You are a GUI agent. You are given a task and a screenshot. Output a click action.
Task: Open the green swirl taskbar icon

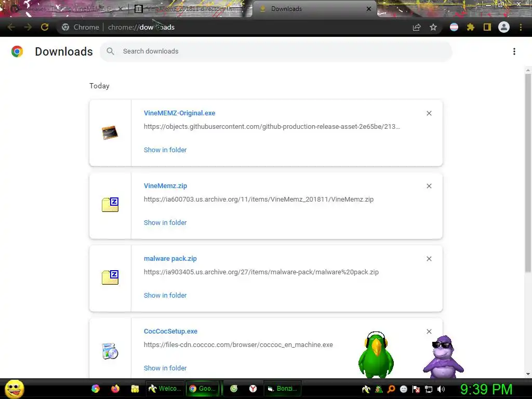pyautogui.click(x=234, y=389)
